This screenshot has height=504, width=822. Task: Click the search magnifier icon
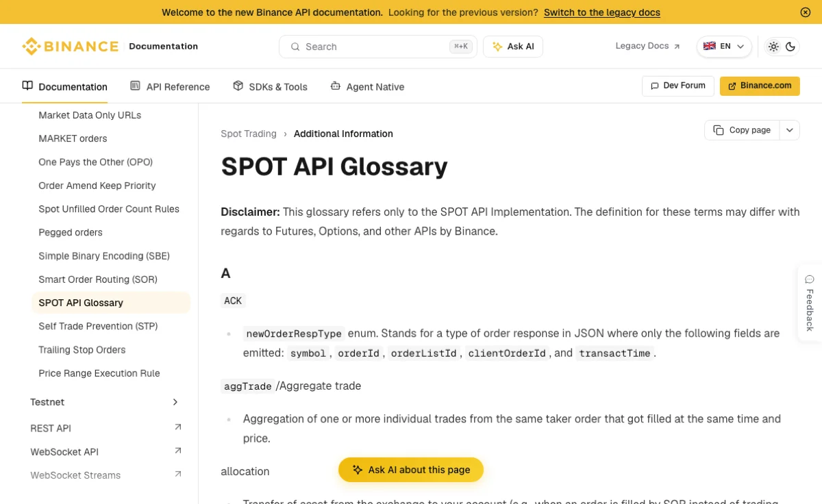pyautogui.click(x=295, y=47)
